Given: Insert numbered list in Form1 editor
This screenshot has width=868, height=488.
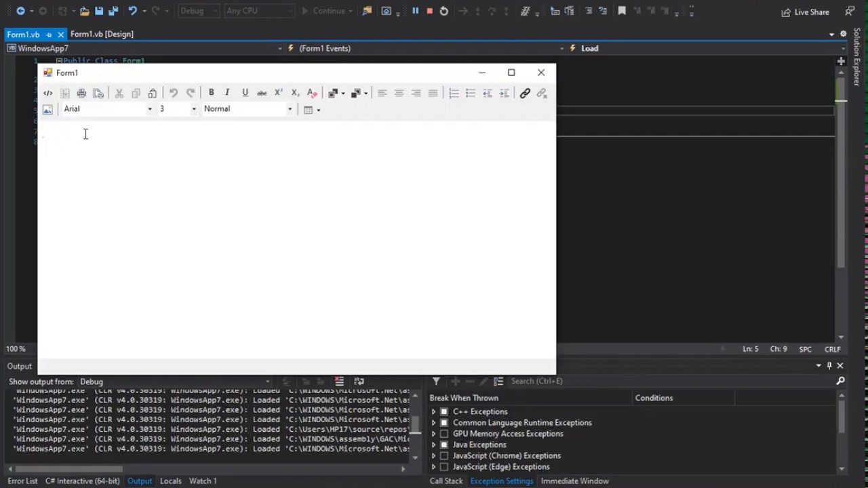Looking at the screenshot, I should pos(454,93).
